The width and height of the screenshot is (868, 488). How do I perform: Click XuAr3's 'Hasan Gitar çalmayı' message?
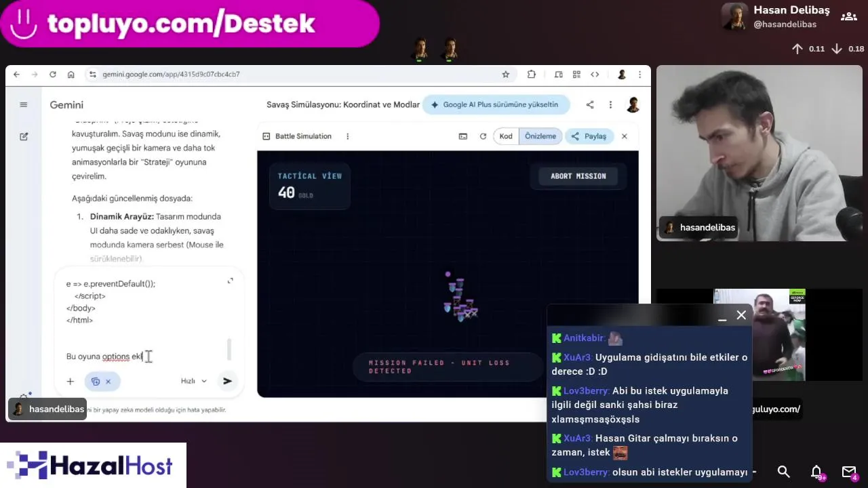tap(650, 445)
